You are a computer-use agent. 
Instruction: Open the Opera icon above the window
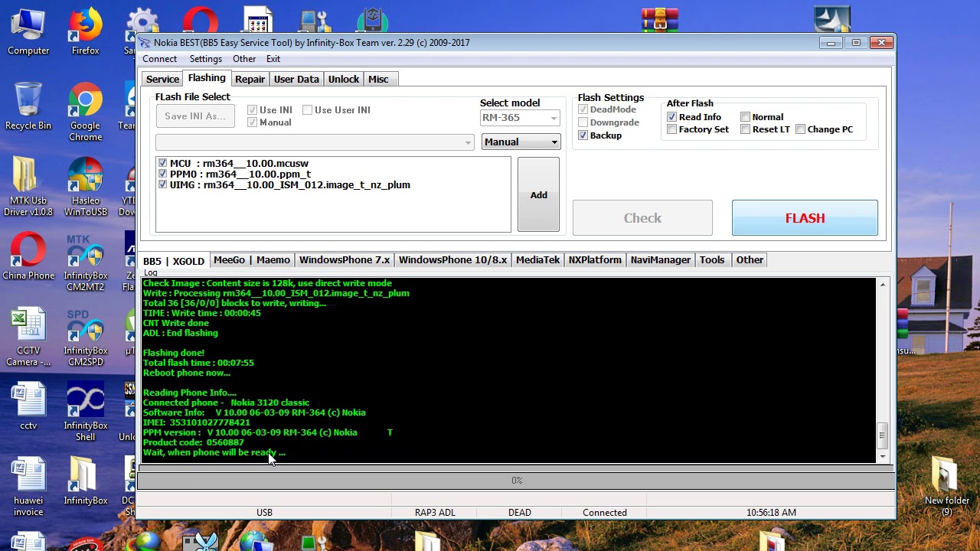pyautogui.click(x=201, y=20)
